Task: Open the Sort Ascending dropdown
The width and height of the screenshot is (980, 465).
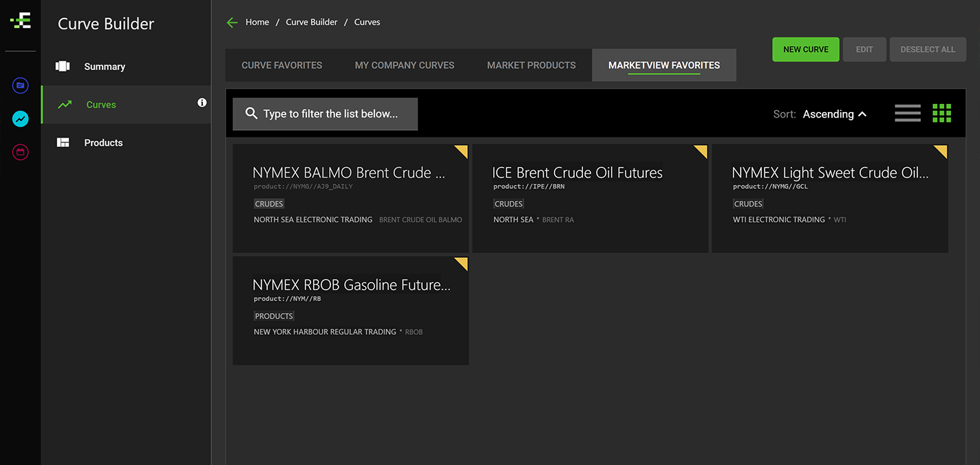Action: [834, 114]
